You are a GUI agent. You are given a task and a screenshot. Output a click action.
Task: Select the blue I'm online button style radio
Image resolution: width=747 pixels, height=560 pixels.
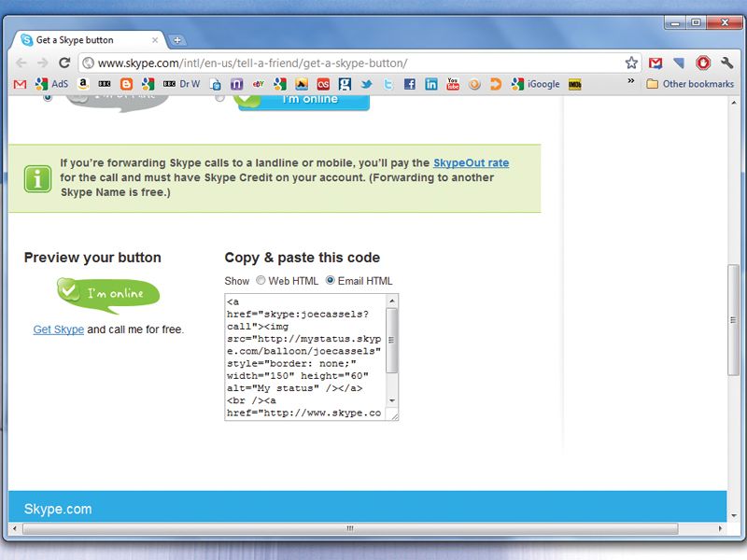point(219,98)
